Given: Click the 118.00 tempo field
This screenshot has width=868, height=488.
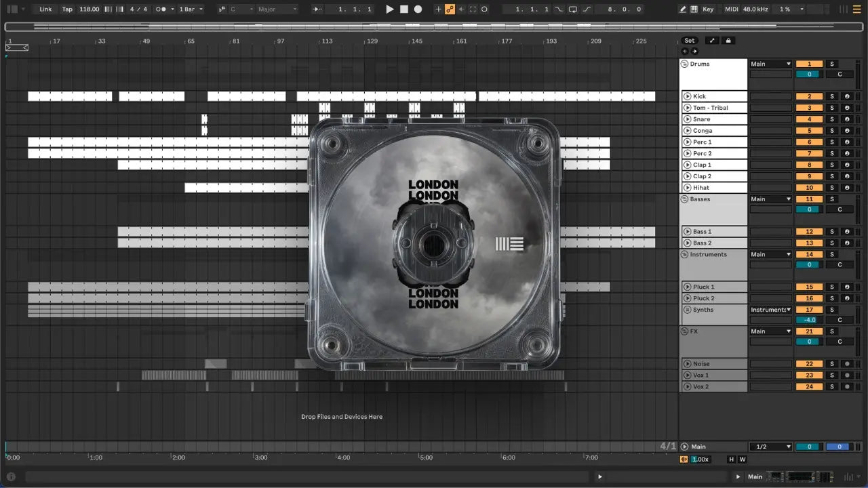Looking at the screenshot, I should click(89, 9).
